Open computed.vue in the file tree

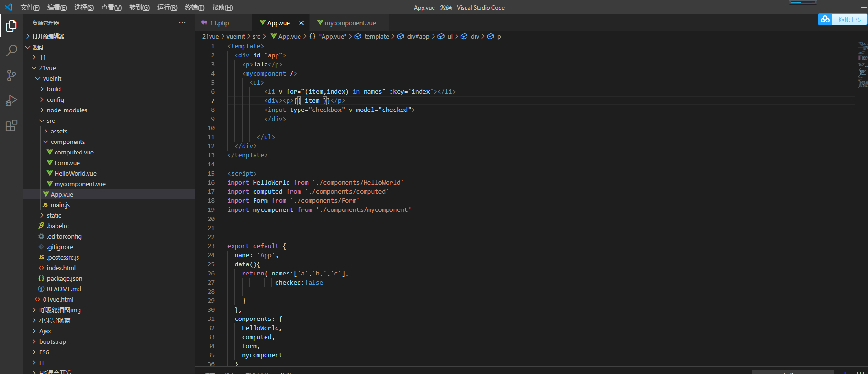109,152
